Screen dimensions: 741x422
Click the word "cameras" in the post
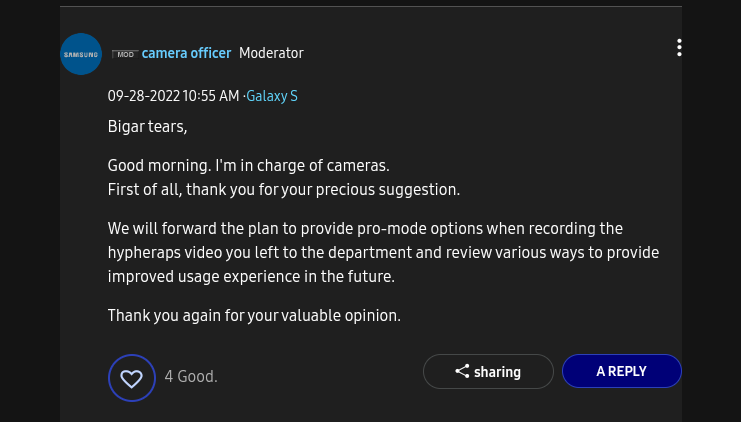[359, 165]
